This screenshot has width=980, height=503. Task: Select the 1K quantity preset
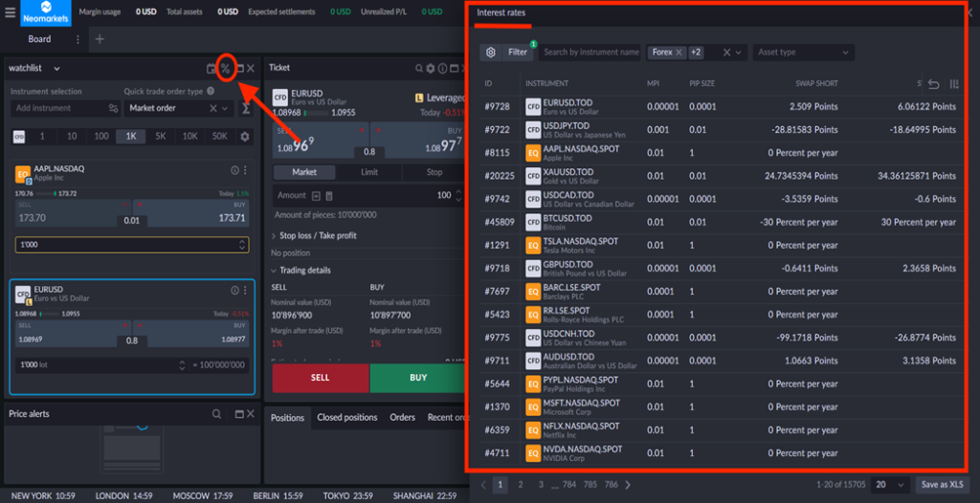click(130, 137)
